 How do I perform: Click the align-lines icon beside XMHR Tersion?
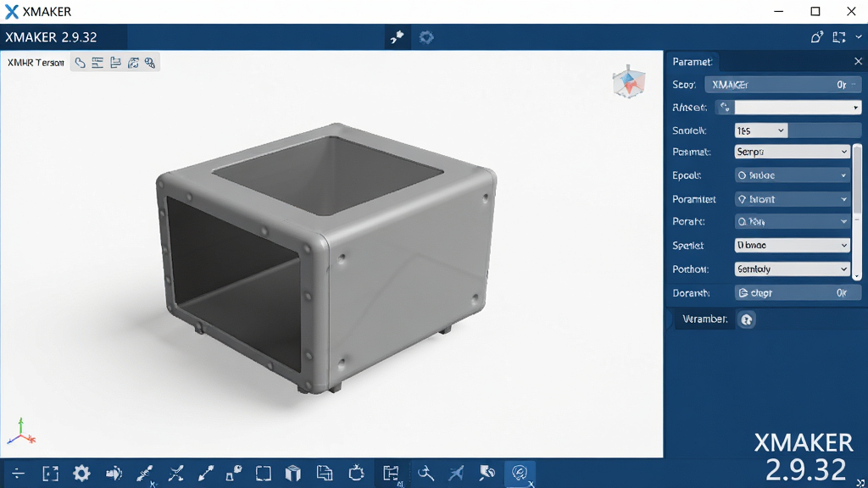(x=97, y=63)
